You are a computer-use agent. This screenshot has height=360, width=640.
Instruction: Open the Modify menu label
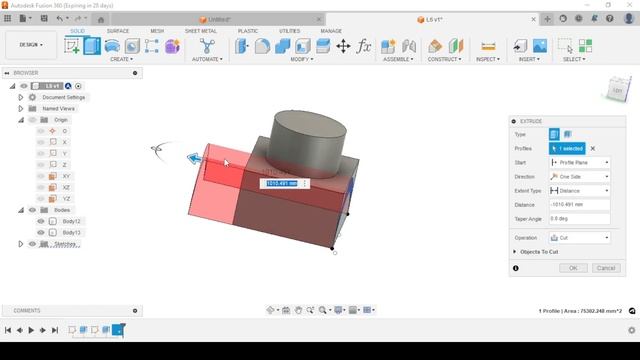click(x=302, y=59)
